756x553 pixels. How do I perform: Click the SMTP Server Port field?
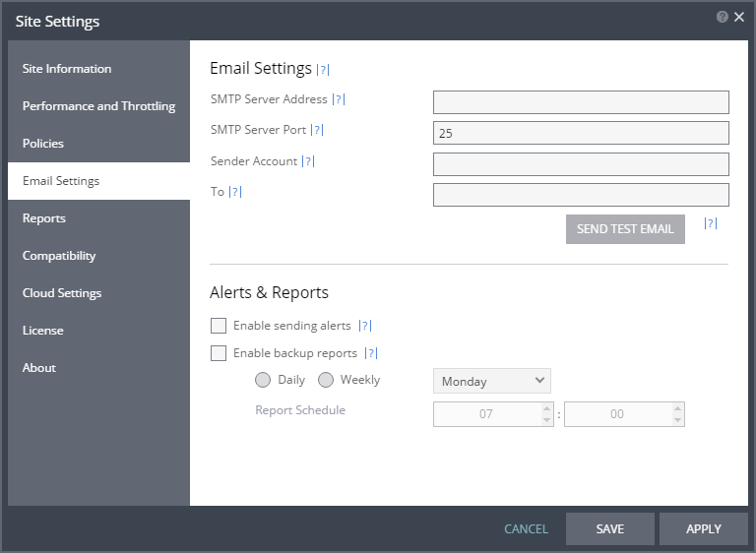pos(581,133)
